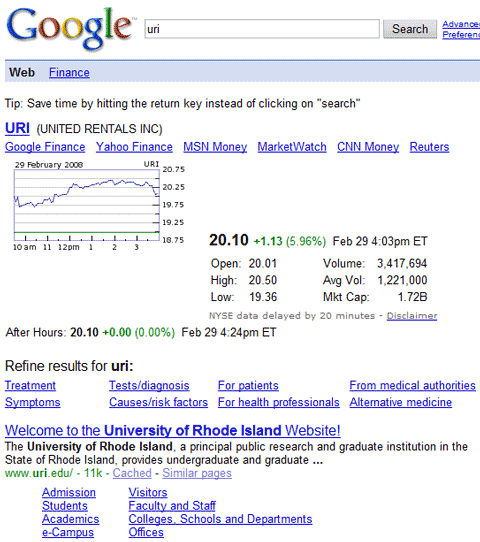Refine results by Alternative medicine
Image resolution: width=480 pixels, height=542 pixels.
(401, 402)
